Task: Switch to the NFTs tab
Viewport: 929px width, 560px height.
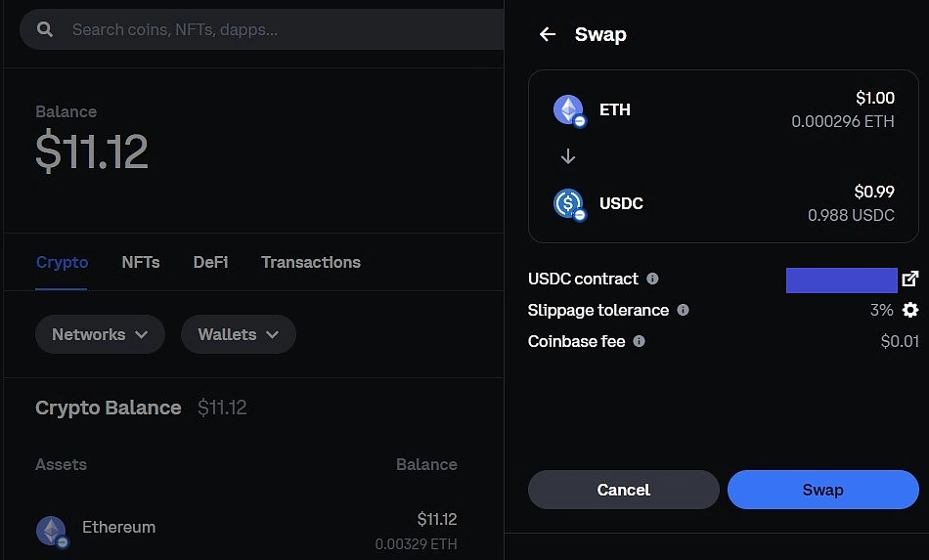Action: click(x=141, y=262)
